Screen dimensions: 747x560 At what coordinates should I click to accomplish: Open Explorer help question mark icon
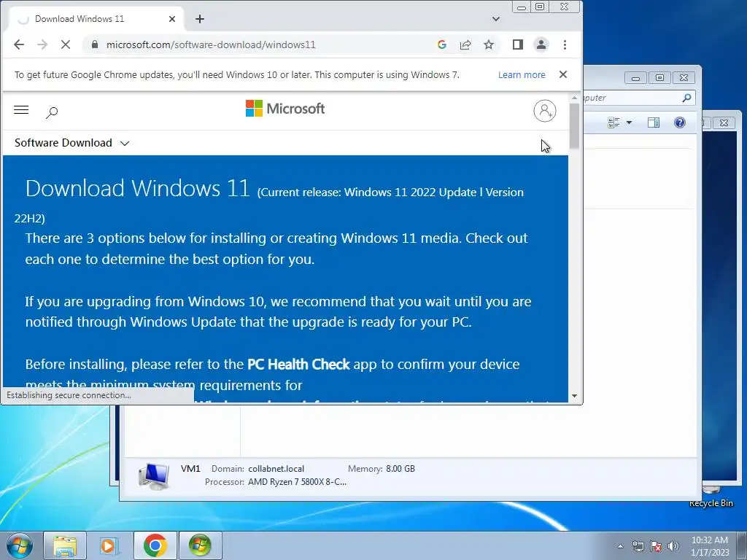pos(680,122)
